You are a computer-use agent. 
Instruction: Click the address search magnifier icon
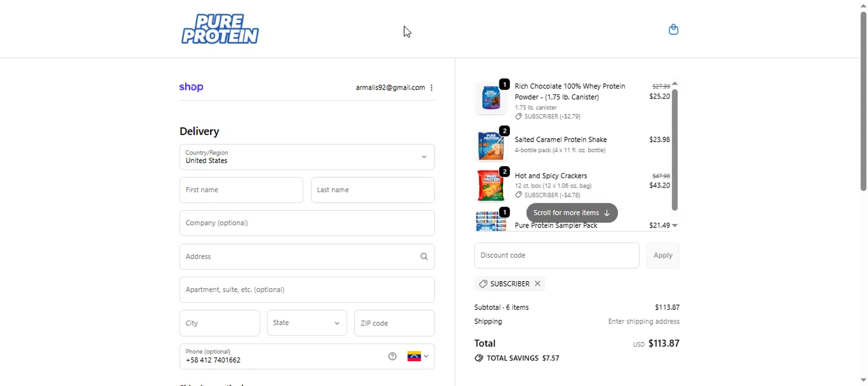tap(424, 256)
